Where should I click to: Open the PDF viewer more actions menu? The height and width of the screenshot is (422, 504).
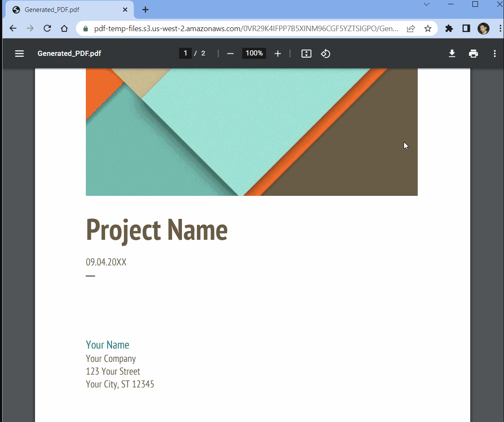(x=495, y=53)
